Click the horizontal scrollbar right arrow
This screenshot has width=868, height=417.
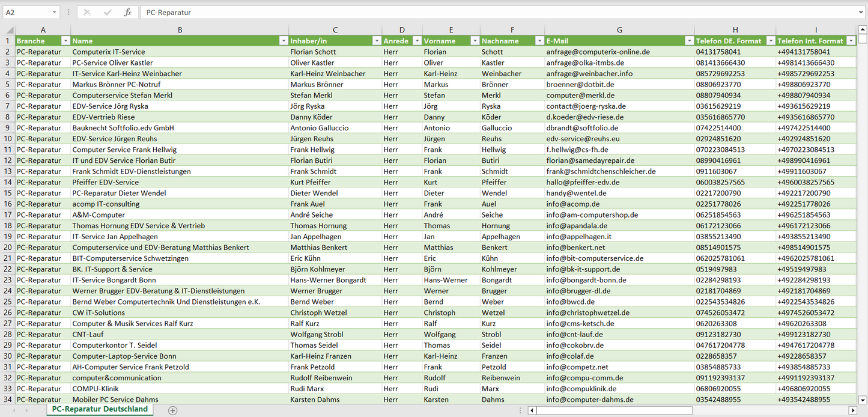[852, 410]
